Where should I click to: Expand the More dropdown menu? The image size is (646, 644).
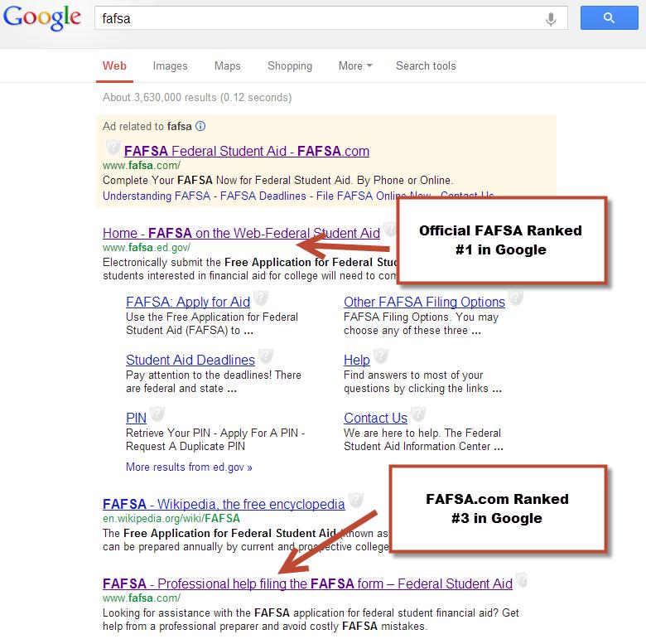click(355, 66)
